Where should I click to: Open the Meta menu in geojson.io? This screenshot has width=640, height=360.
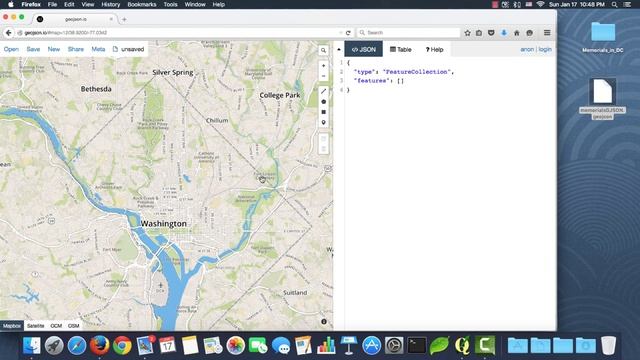pyautogui.click(x=98, y=49)
